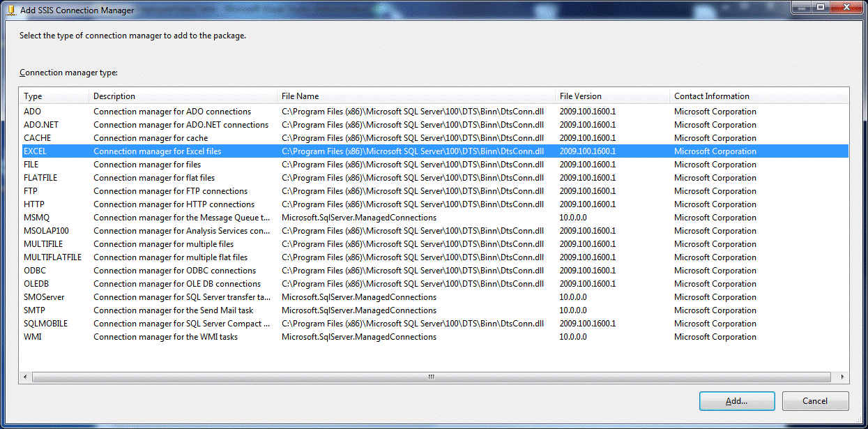The image size is (868, 429).
Task: Click Microsoft.SqlServer.ManagedConnections in the WMI row
Action: tap(359, 337)
